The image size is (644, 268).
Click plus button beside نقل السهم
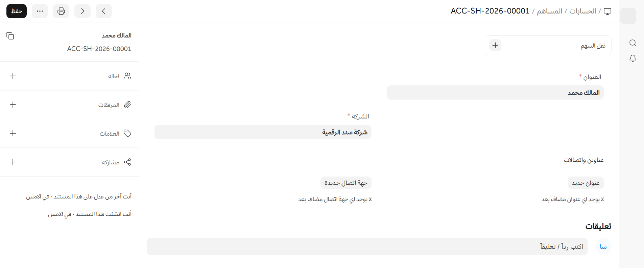click(495, 45)
